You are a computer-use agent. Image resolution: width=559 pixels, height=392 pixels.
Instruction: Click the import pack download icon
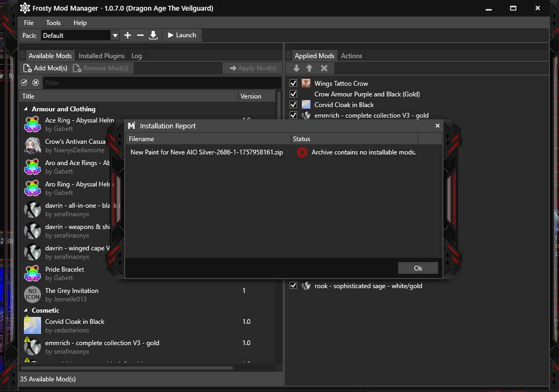pyautogui.click(x=153, y=35)
